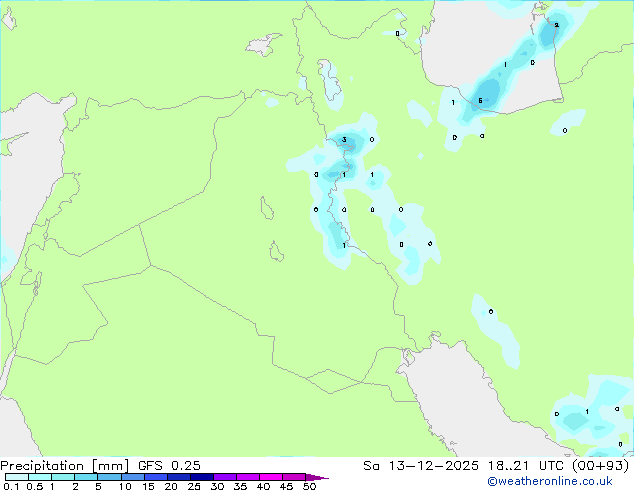Click the '0.1' label under the legend
This screenshot has height=490, width=634.
pos(10,486)
